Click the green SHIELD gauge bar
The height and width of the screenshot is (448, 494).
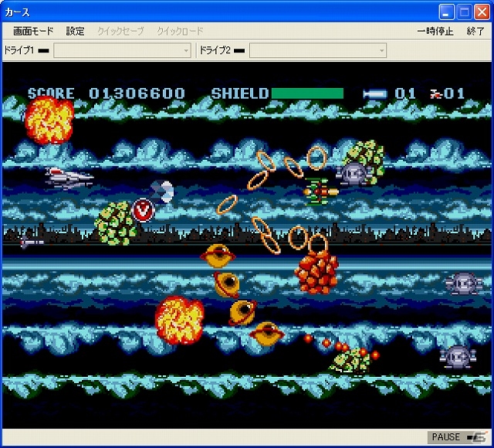pyautogui.click(x=307, y=93)
